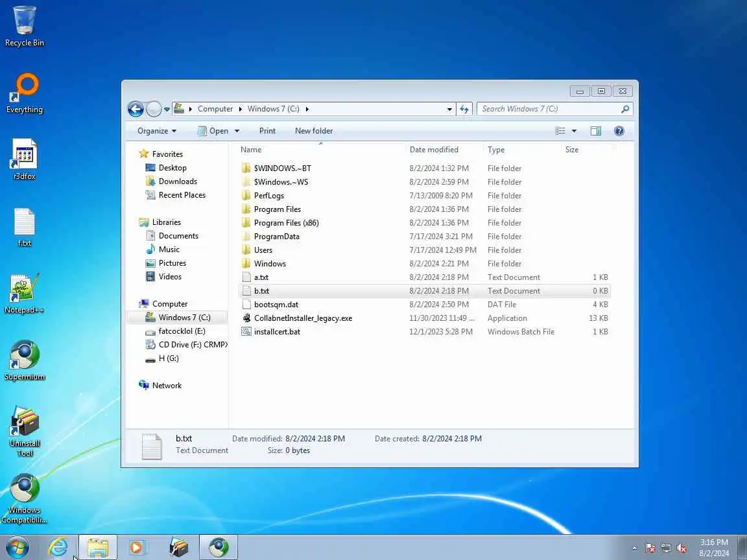This screenshot has height=560, width=747.
Task: Select the Uninstall Tool desktop shortcut
Action: (x=24, y=432)
